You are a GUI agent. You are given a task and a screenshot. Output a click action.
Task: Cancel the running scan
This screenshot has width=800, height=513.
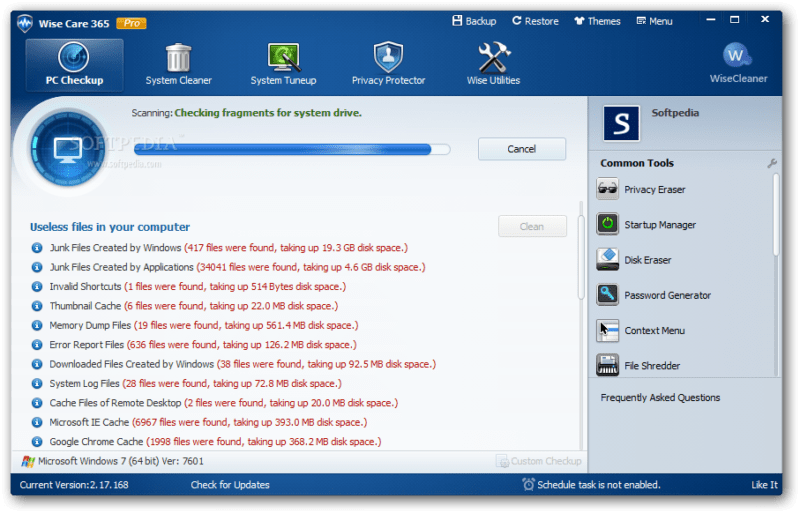coord(521,149)
